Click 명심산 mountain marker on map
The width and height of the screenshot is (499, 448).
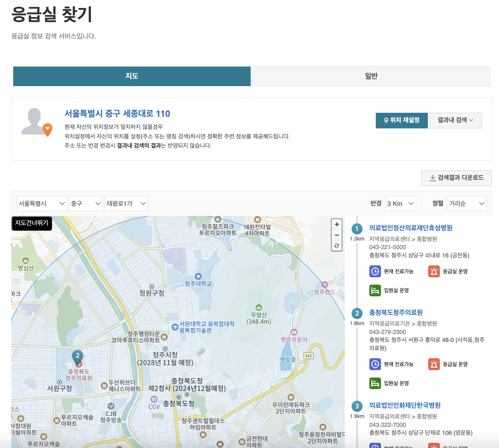coord(26,260)
